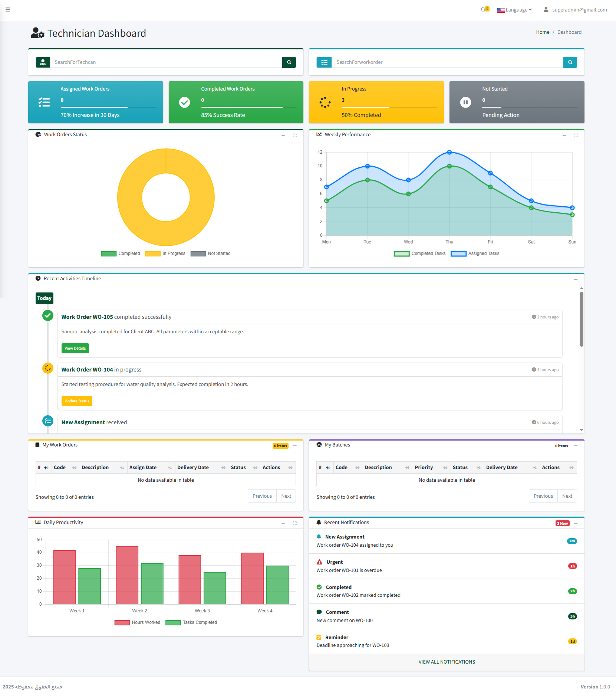Open the Language dropdown
The height and width of the screenshot is (697, 616).
[x=515, y=10]
